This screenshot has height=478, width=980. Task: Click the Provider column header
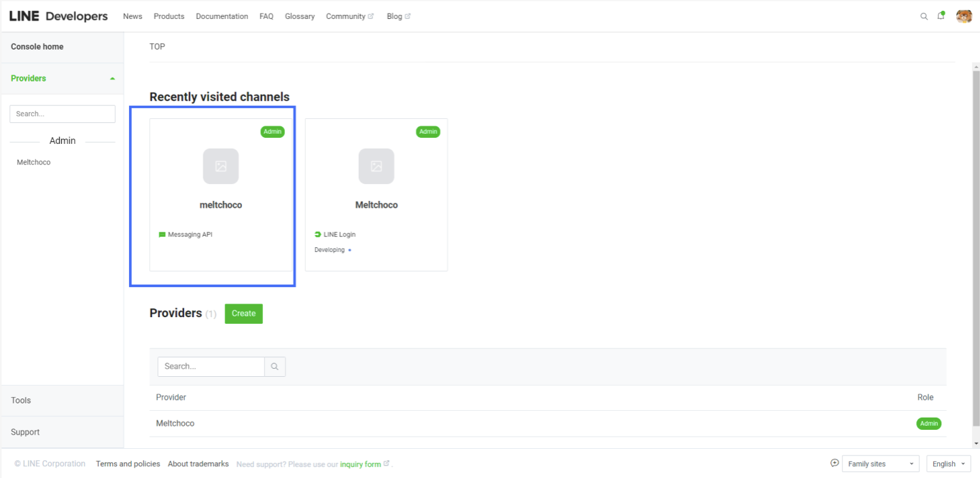point(171,397)
